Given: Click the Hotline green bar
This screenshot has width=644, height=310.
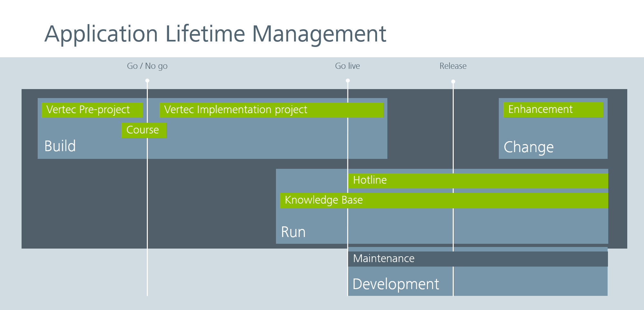Looking at the screenshot, I should [478, 180].
